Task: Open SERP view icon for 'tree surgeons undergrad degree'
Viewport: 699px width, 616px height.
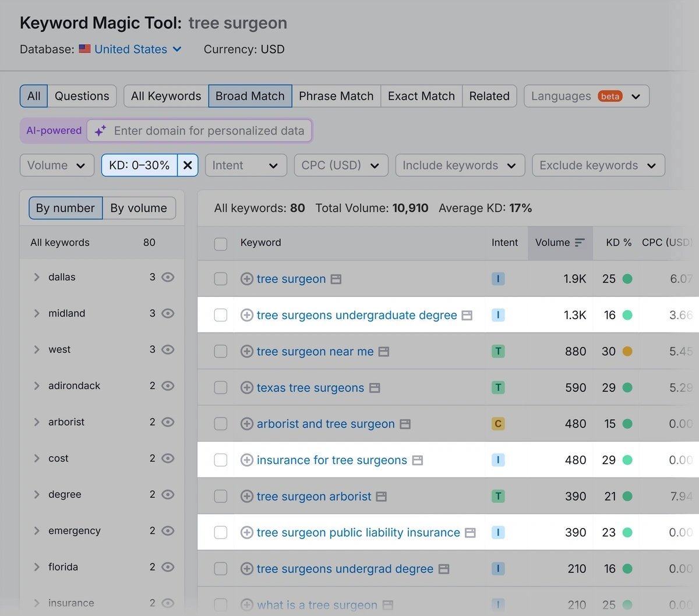Action: coord(444,569)
